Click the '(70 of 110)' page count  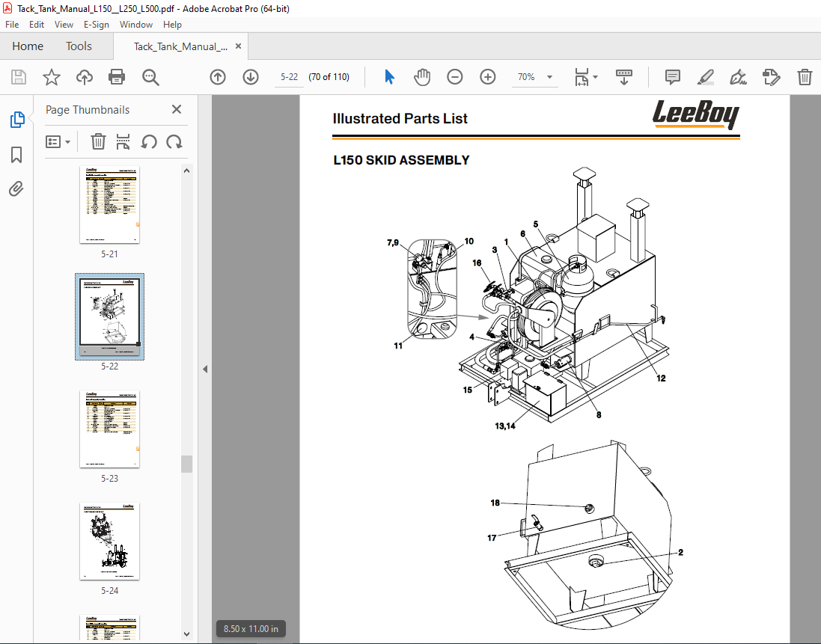[x=329, y=77]
